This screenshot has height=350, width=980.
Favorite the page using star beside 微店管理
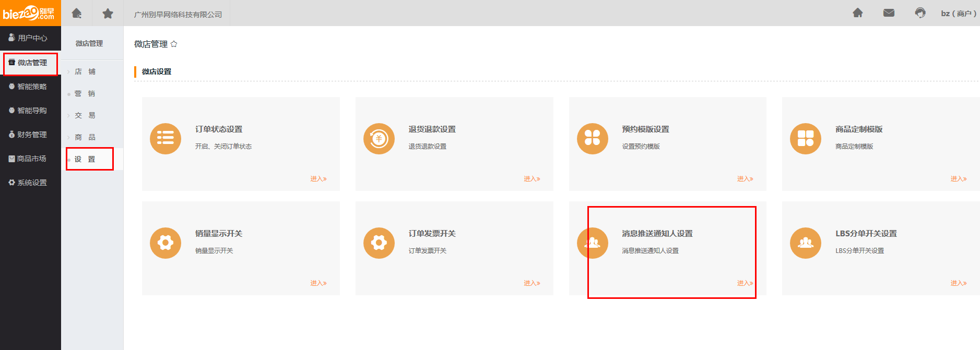point(174,44)
